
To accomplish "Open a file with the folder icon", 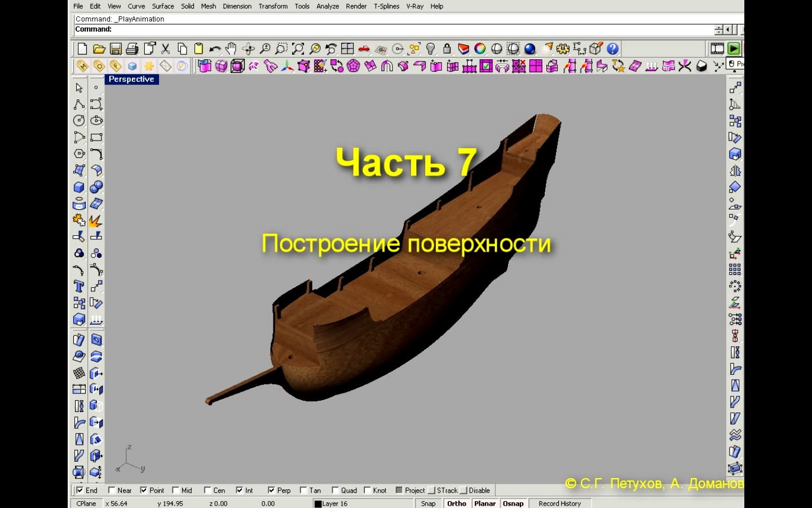I will (x=99, y=49).
